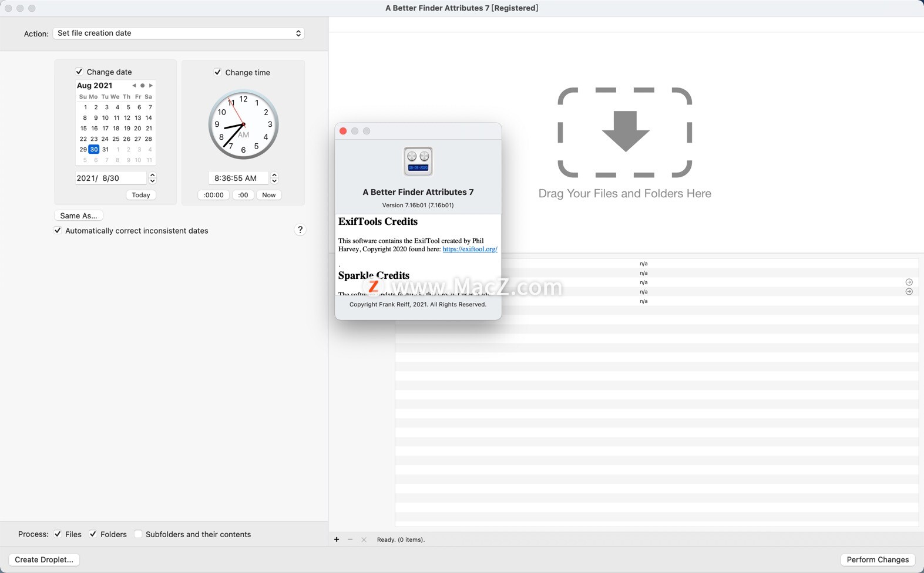This screenshot has width=924, height=573.
Task: Click Perform Changes button
Action: click(x=878, y=559)
